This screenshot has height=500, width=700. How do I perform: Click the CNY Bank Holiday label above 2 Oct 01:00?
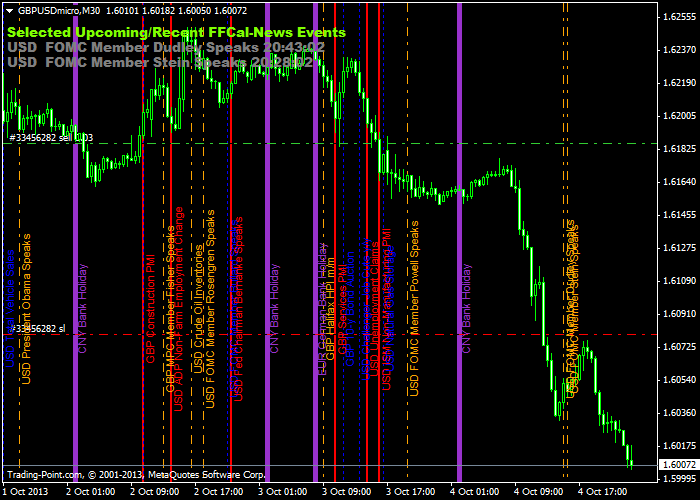[x=83, y=309]
